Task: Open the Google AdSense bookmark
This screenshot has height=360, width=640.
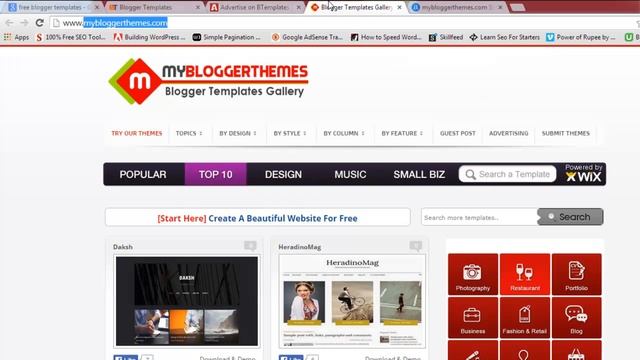Action: [x=307, y=37]
